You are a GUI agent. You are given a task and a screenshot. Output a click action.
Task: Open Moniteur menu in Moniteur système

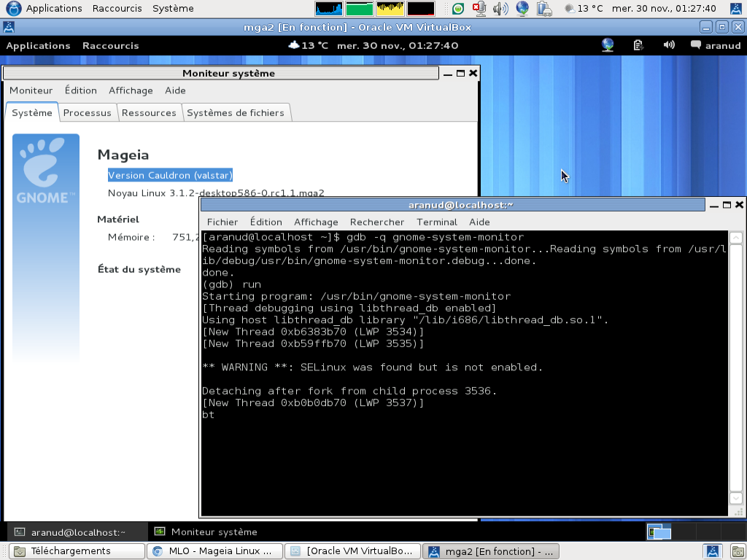pyautogui.click(x=31, y=90)
